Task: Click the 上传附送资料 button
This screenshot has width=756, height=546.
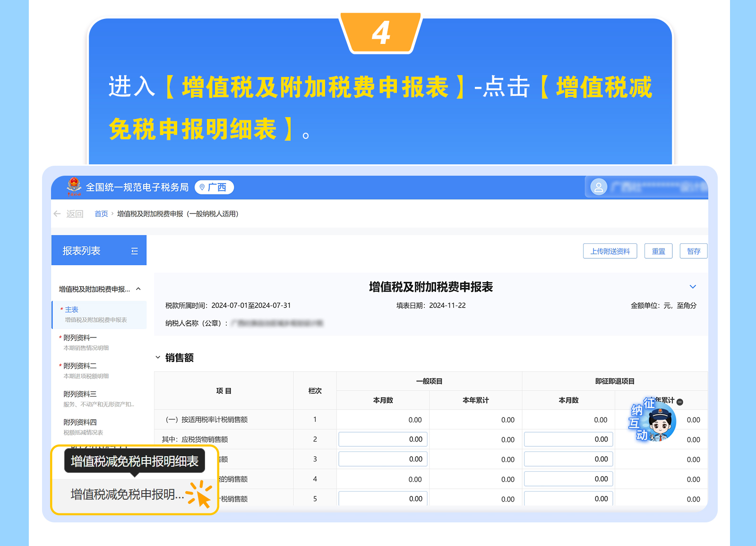Action: [610, 251]
